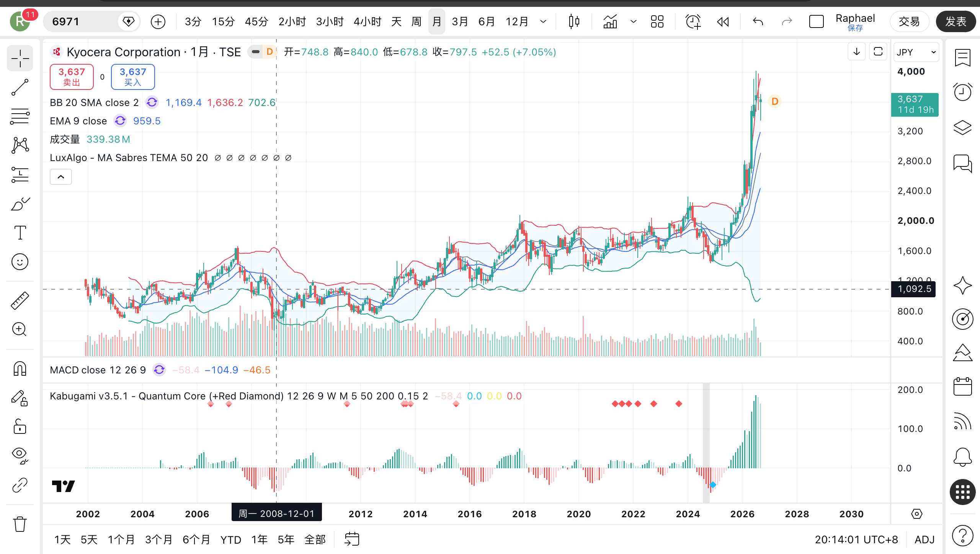
Task: Toggle lock all drawings
Action: pyautogui.click(x=20, y=426)
